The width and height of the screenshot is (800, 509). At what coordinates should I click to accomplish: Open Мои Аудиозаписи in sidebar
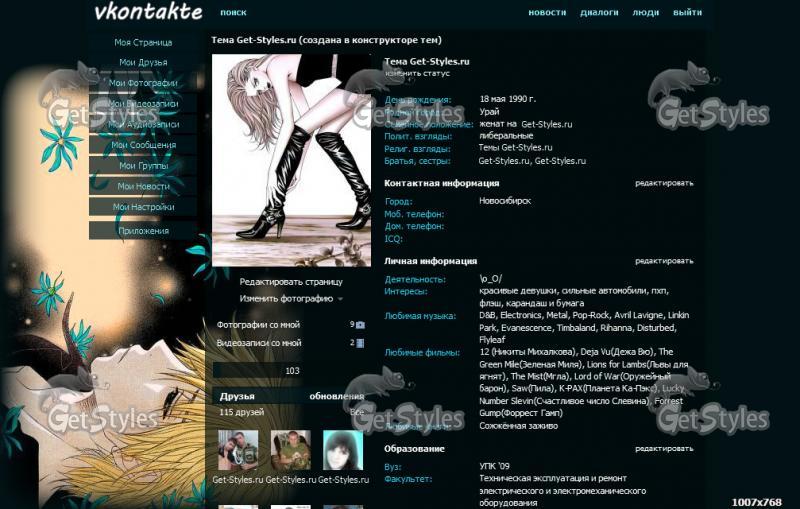coord(143,124)
